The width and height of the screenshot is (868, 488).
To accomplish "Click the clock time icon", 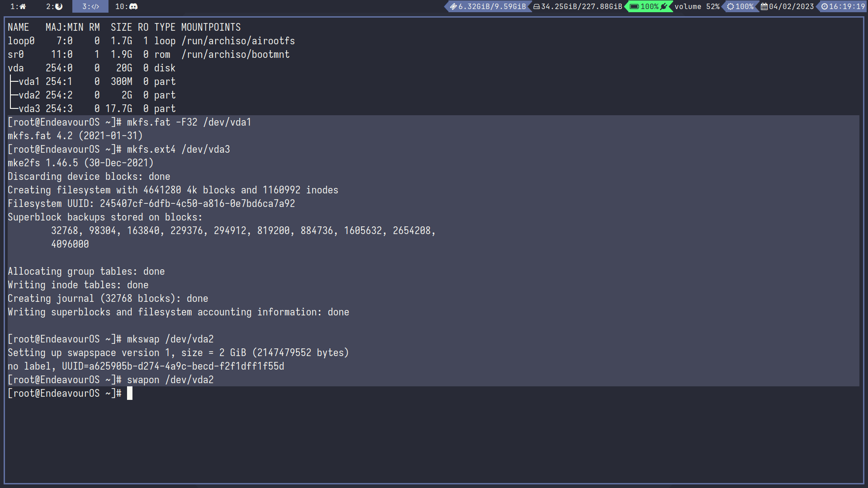I will pyautogui.click(x=825, y=6).
